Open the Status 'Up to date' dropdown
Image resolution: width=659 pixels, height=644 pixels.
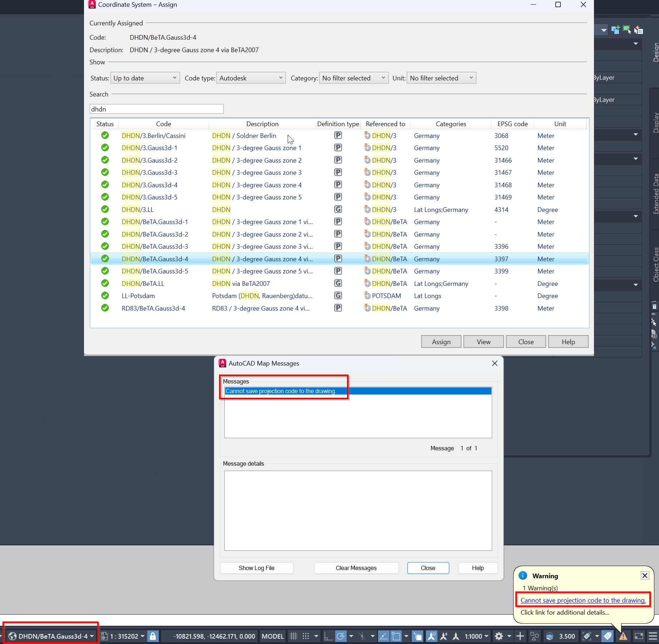point(145,78)
